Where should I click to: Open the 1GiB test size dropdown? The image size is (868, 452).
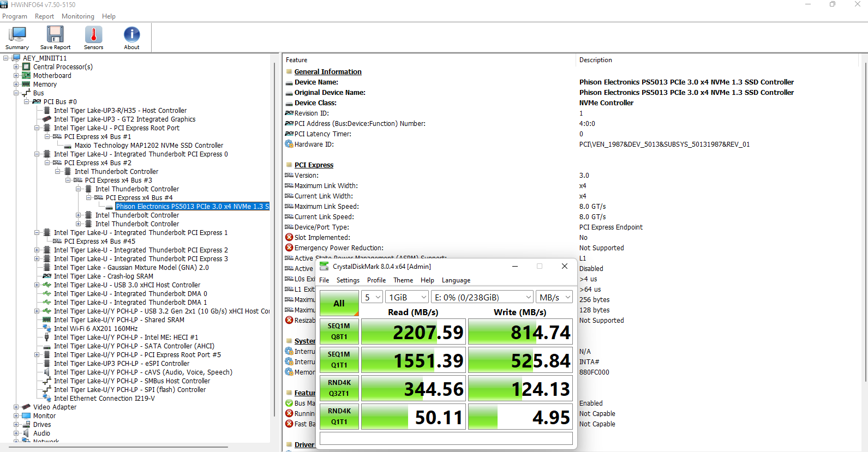click(x=407, y=297)
